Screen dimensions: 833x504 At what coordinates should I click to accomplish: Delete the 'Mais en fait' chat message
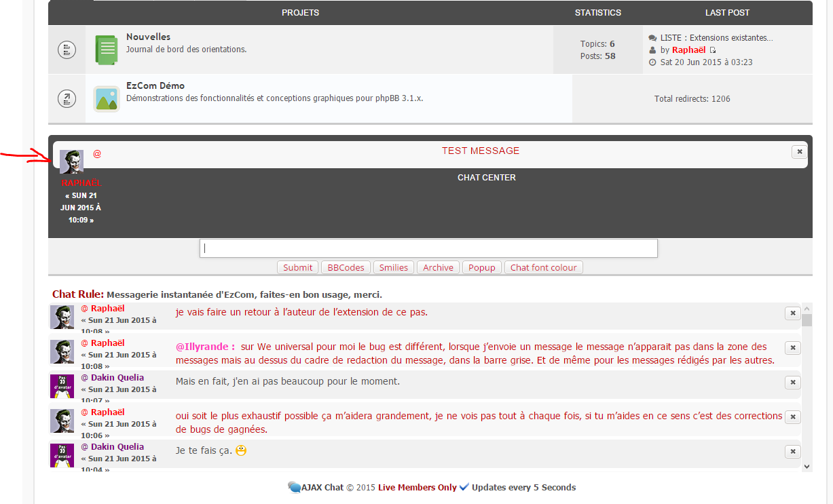(792, 382)
